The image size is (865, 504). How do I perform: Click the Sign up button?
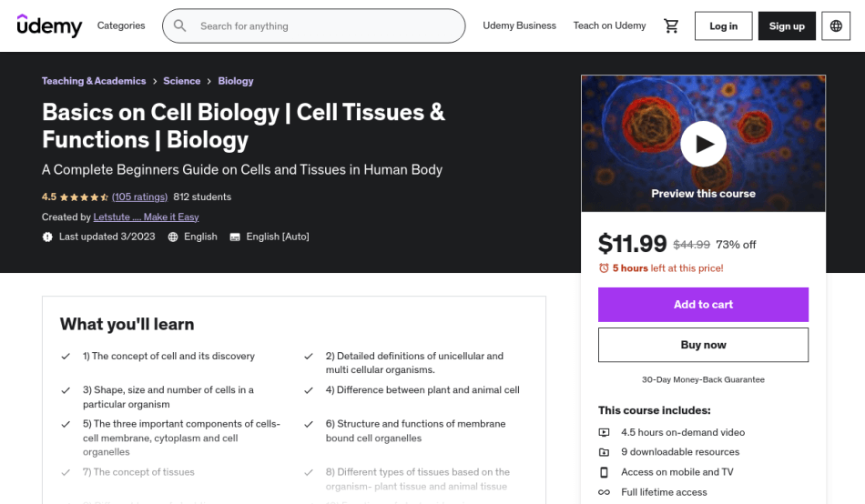[x=787, y=25]
